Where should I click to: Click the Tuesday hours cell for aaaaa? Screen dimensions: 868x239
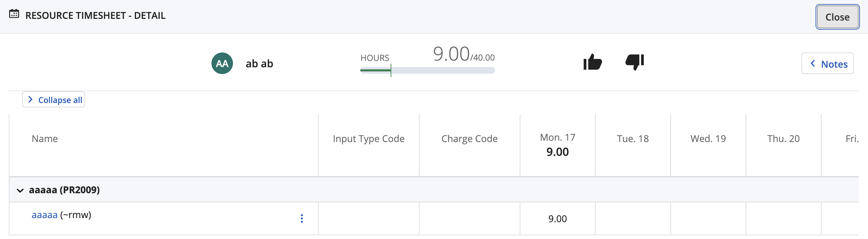click(632, 219)
